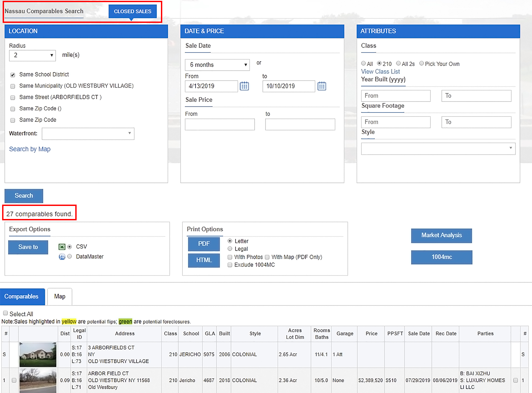Click the Year Built To field
Screen dimensions: 532x393
click(x=476, y=96)
